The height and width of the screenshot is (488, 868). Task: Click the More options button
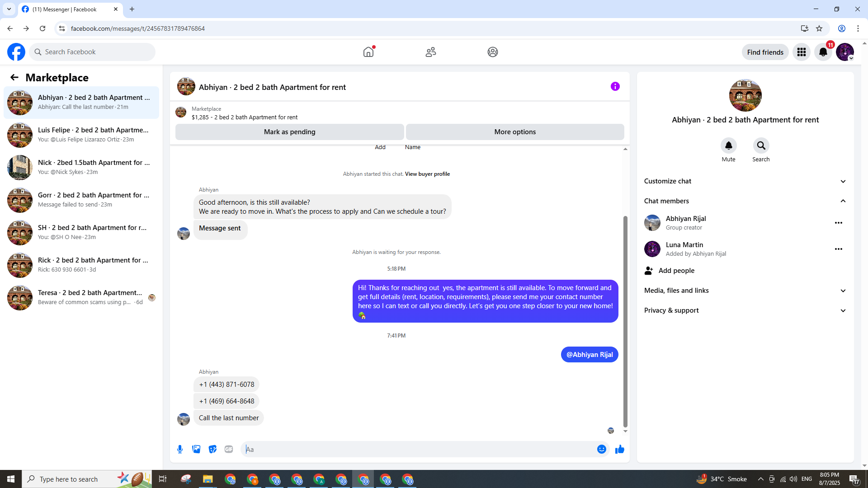point(515,132)
